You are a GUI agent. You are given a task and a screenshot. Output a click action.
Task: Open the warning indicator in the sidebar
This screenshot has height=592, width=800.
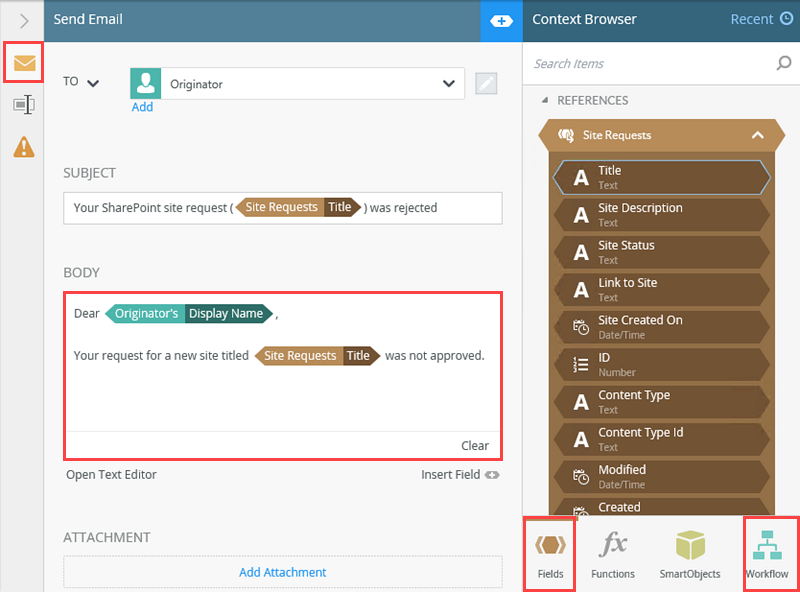(23, 146)
